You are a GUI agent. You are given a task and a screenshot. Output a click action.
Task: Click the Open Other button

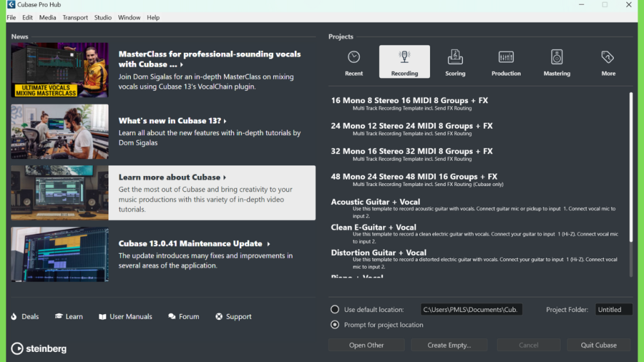tap(367, 345)
